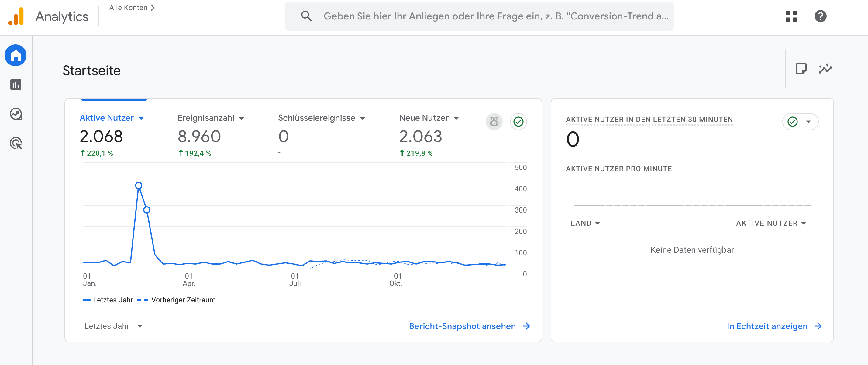Open Explore icon in sidebar
Screen dimensions: 868x365
tap(15, 114)
